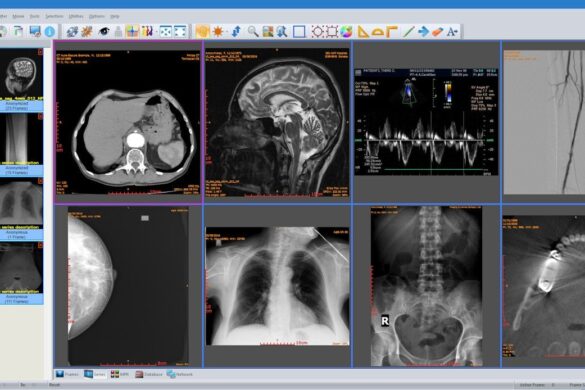Click the monitor display icon in toolbar

point(35,31)
